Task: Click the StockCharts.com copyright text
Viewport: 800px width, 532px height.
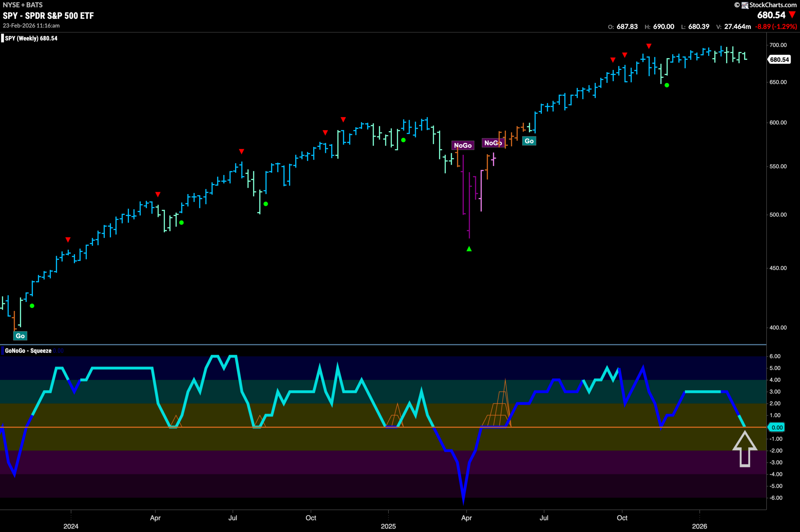Action: pos(773,5)
